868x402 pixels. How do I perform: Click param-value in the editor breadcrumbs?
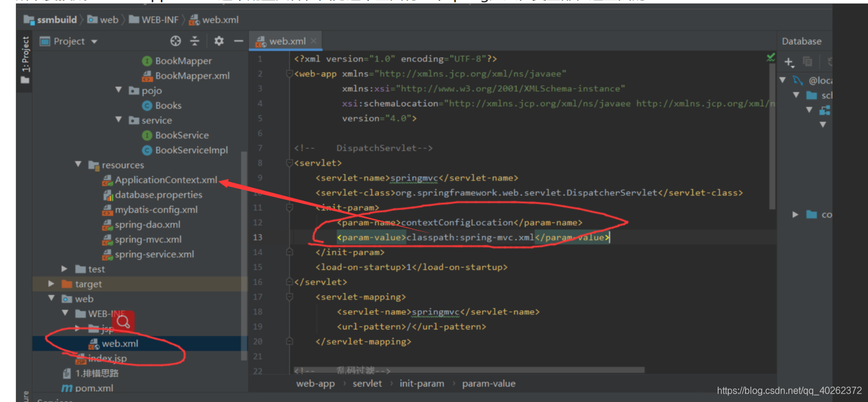coord(489,384)
